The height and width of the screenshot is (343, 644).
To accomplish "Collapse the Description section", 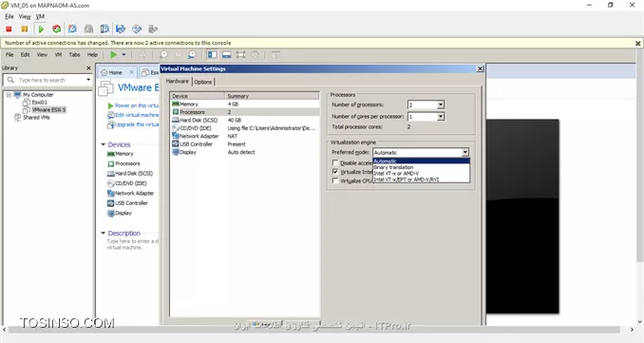I will 104,233.
